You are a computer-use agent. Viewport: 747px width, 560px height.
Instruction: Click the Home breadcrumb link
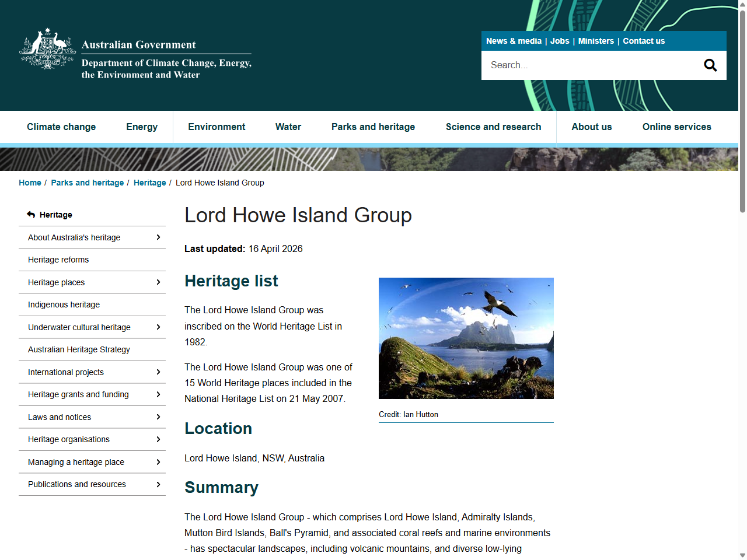30,183
